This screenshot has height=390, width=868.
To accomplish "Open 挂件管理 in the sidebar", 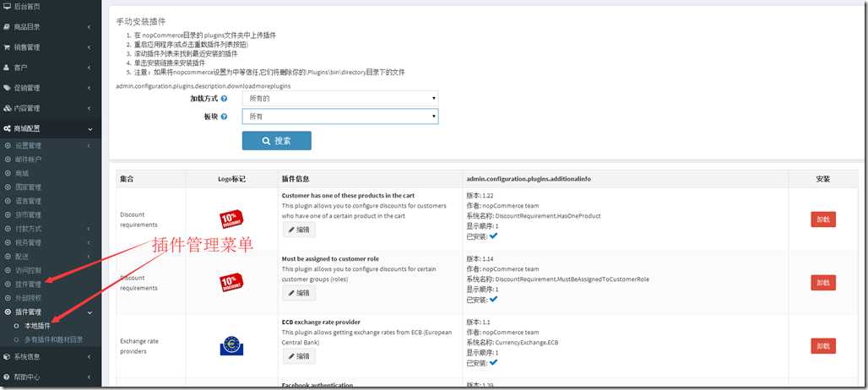I will click(28, 284).
